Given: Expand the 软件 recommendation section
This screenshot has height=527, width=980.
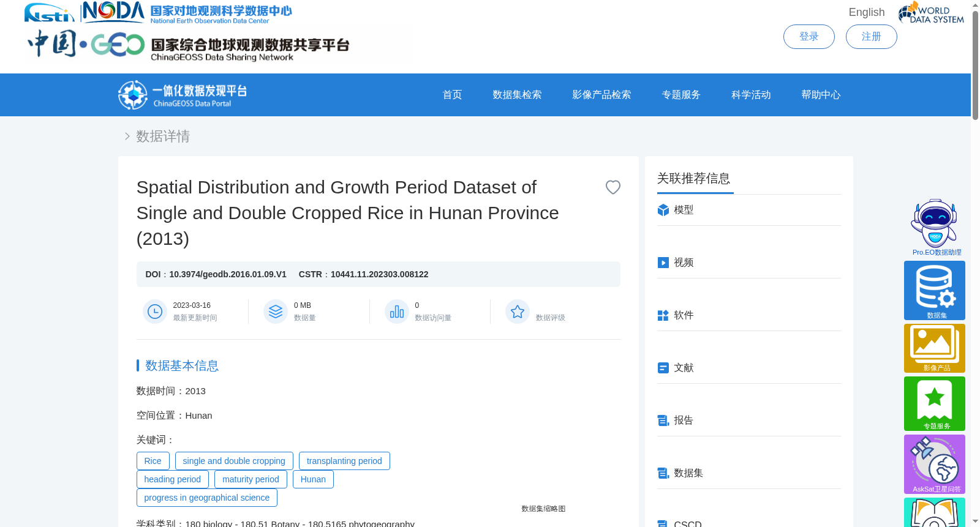Looking at the screenshot, I should [x=748, y=315].
